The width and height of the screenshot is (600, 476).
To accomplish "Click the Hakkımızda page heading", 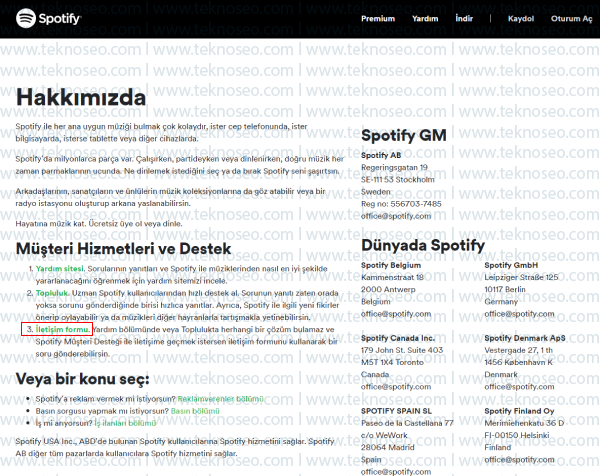I will pyautogui.click(x=81, y=97).
